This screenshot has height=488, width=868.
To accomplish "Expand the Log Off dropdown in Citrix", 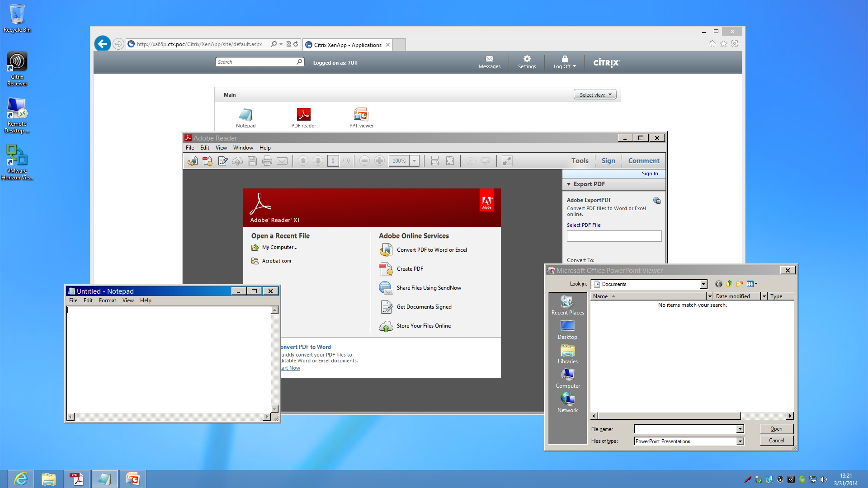I will (565, 62).
